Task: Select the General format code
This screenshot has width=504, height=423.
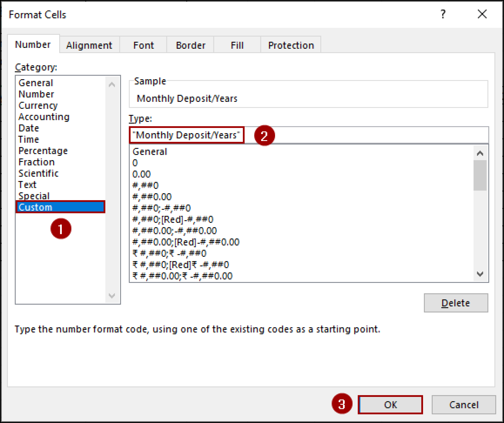Action: 149,152
